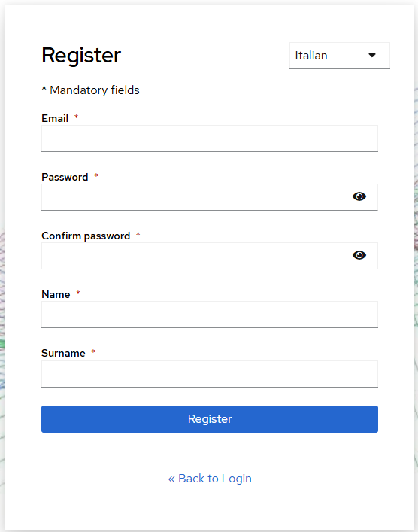
Task: Click inside the Surname input field
Action: coord(210,373)
